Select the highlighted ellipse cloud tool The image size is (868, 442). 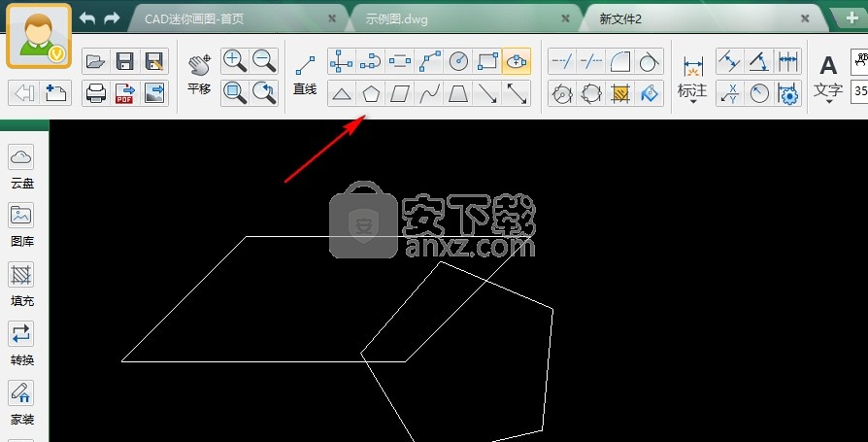(517, 61)
